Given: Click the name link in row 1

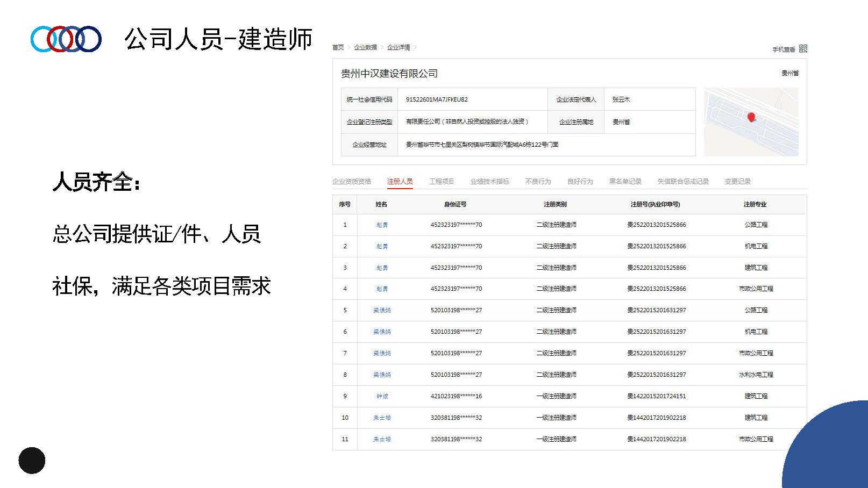Looking at the screenshot, I should (x=382, y=225).
